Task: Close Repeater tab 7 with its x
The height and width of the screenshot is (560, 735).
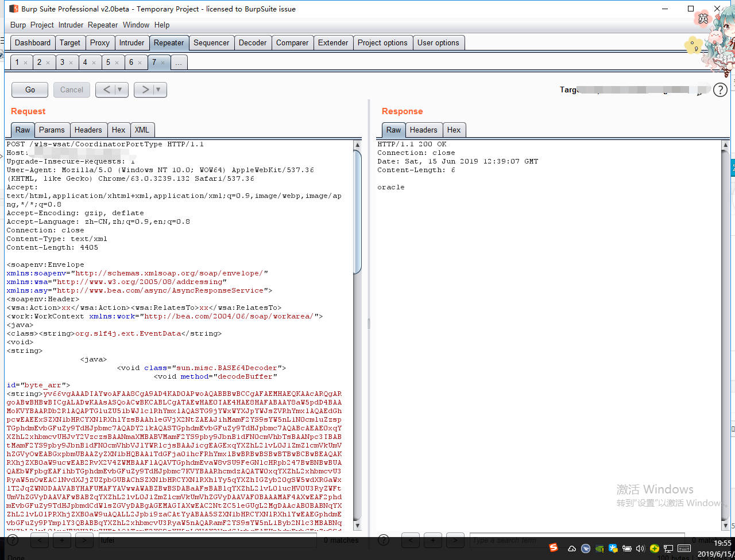Action: (163, 63)
